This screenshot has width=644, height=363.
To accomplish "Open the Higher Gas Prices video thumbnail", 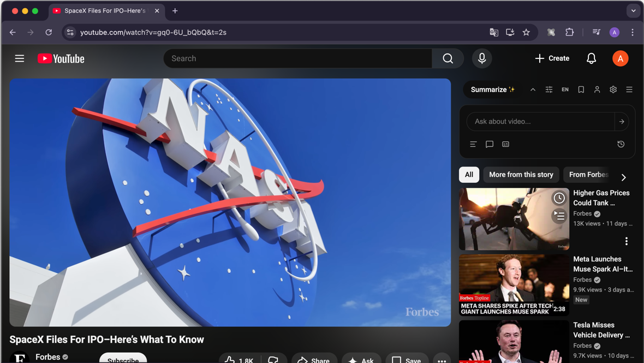I will click(x=514, y=219).
